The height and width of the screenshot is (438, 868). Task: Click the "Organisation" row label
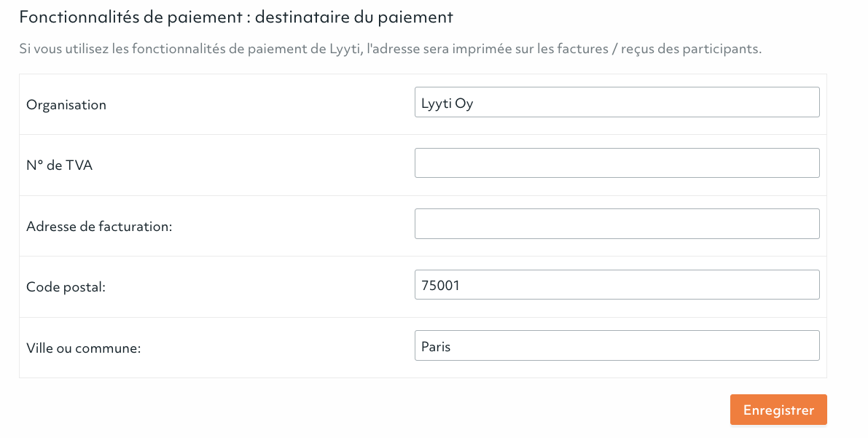coord(66,105)
